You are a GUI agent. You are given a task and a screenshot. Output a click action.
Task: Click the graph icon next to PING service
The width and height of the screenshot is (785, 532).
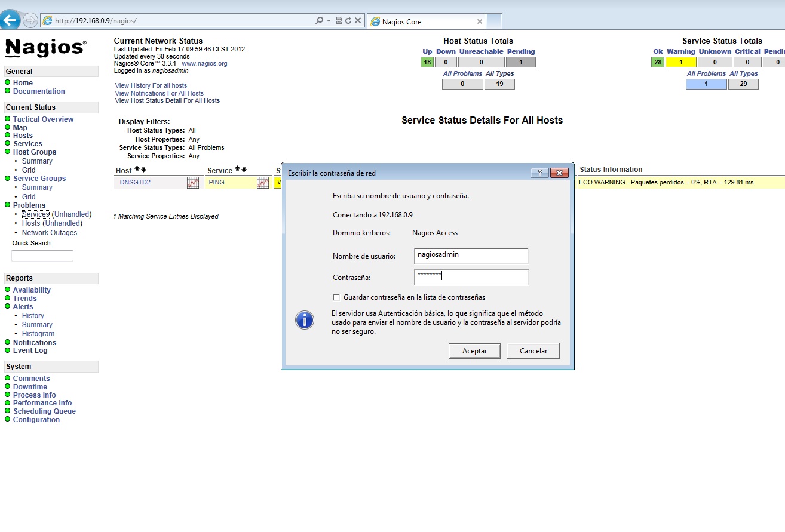point(262,183)
